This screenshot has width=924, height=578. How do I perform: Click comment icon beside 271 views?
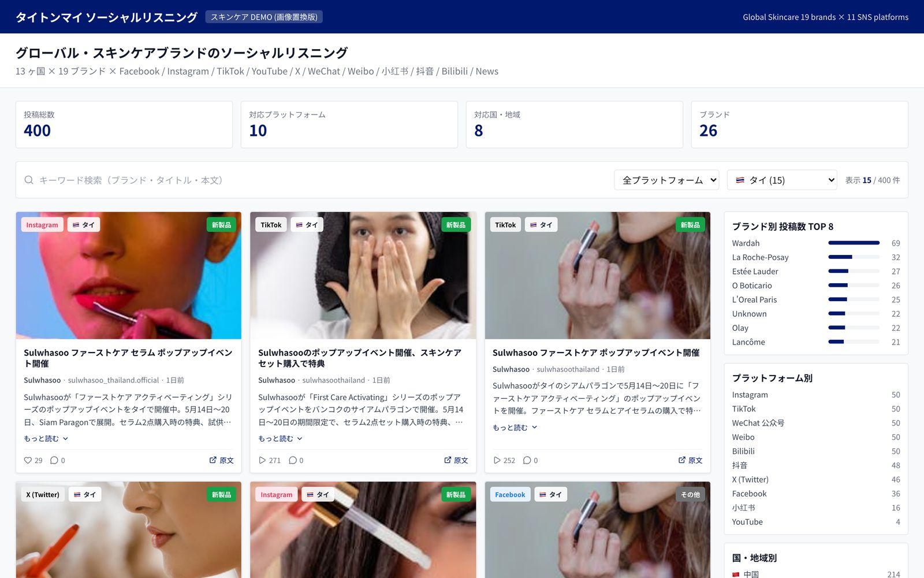(293, 461)
